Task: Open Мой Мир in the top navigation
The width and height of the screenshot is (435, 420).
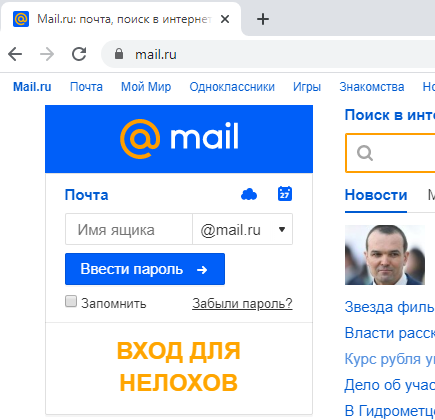Action: (146, 87)
